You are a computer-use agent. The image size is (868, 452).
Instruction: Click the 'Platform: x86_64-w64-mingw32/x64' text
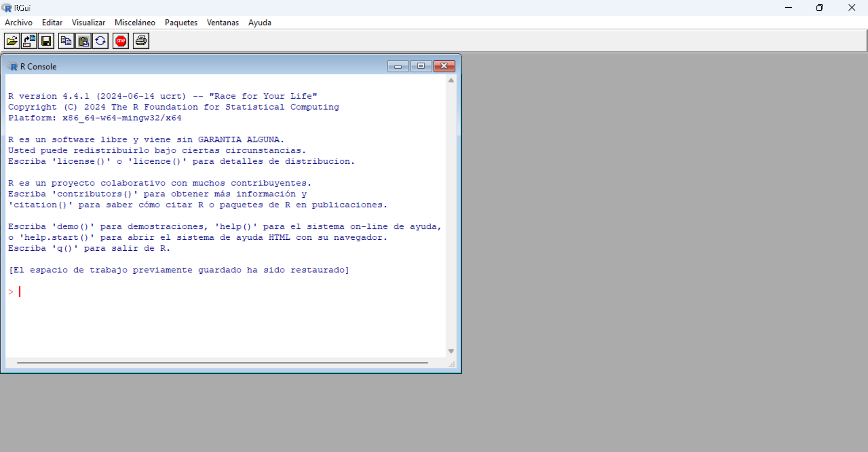[95, 118]
